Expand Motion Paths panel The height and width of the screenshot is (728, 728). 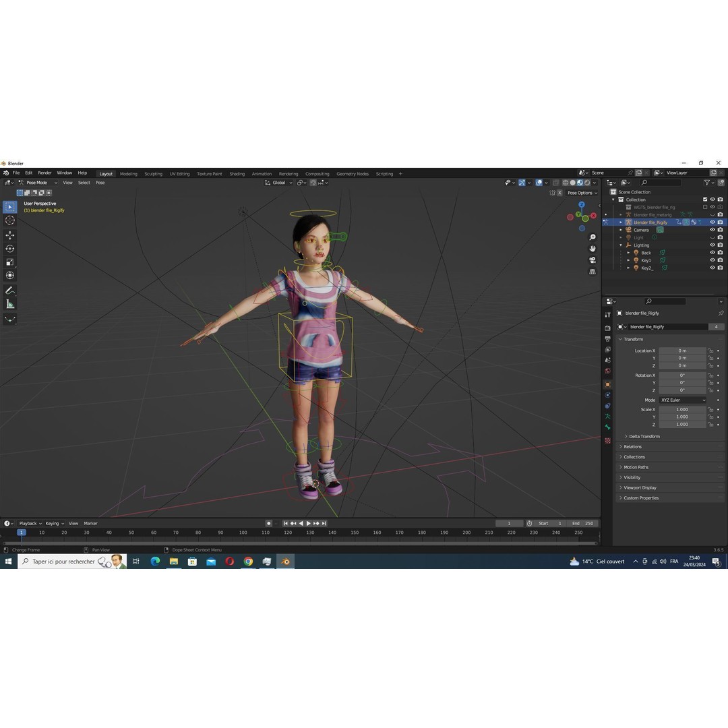click(636, 468)
